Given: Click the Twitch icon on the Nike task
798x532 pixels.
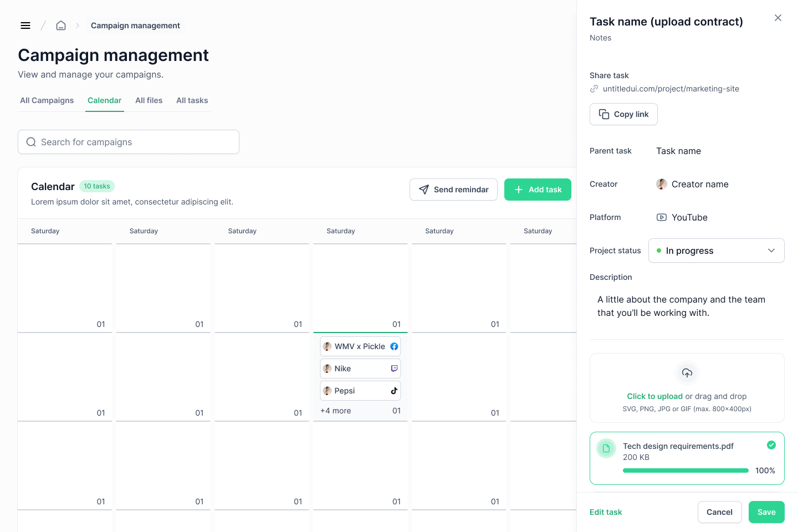Looking at the screenshot, I should tap(394, 369).
